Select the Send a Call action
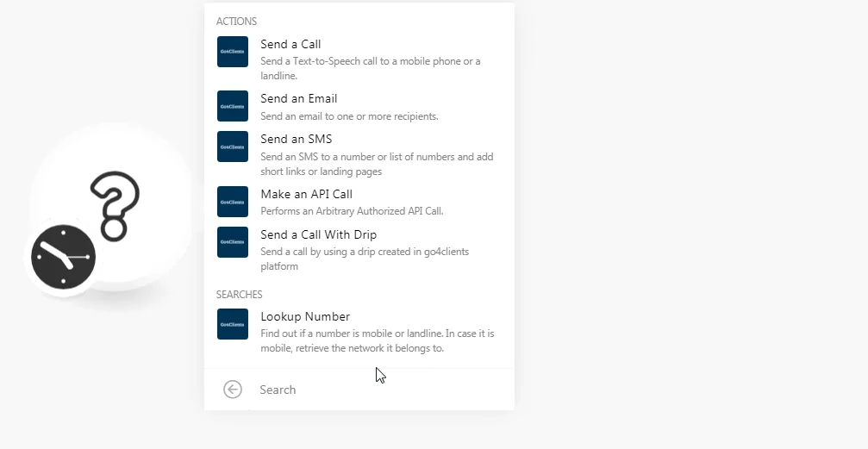Screen dimensions: 868x449 [x=359, y=59]
